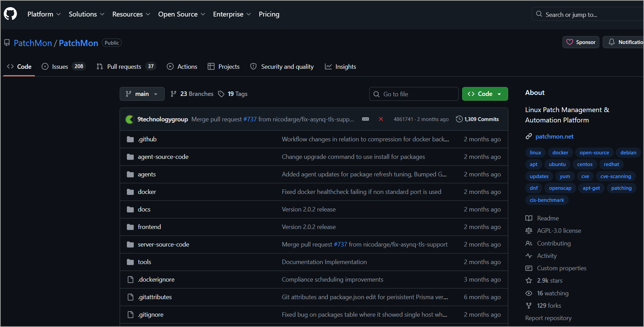Open the Security and quality tab

pyautogui.click(x=282, y=66)
